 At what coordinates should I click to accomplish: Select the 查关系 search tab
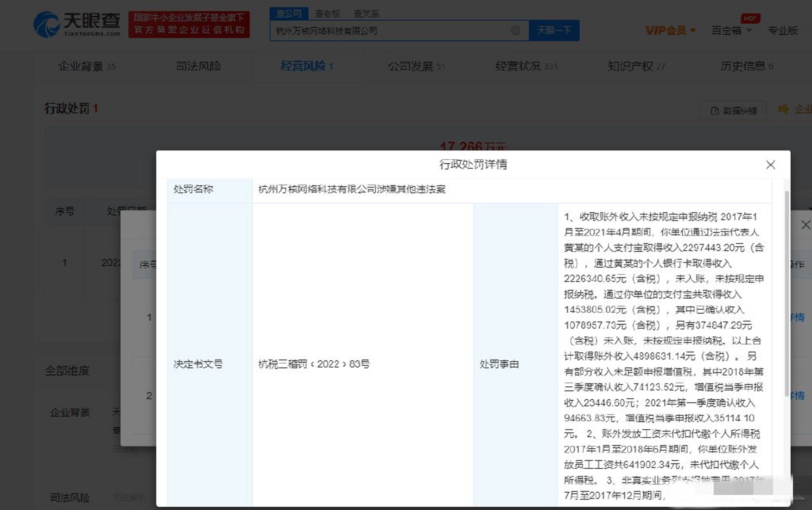coord(366,14)
